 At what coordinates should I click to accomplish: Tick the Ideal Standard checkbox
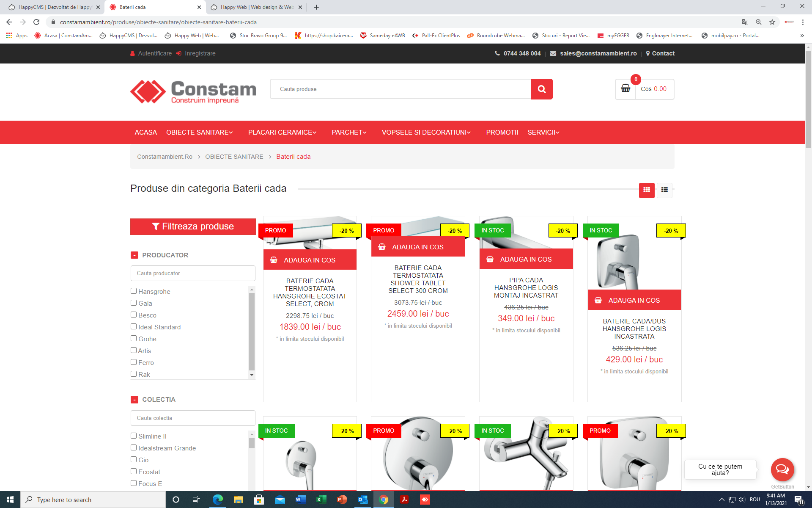click(x=134, y=326)
